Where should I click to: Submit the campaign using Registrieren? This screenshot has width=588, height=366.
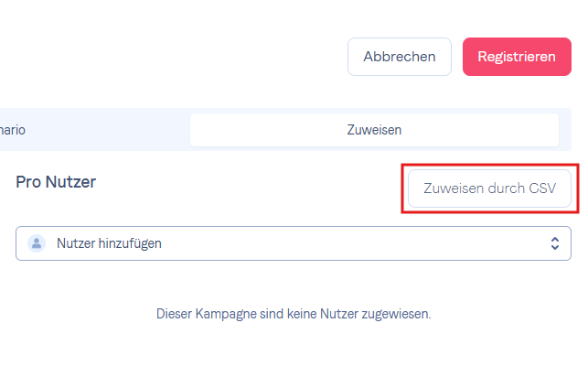[517, 57]
